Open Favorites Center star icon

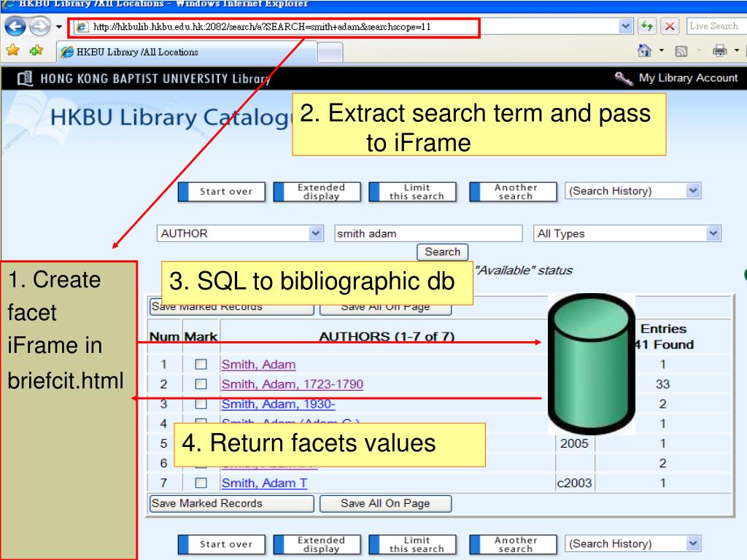[13, 50]
